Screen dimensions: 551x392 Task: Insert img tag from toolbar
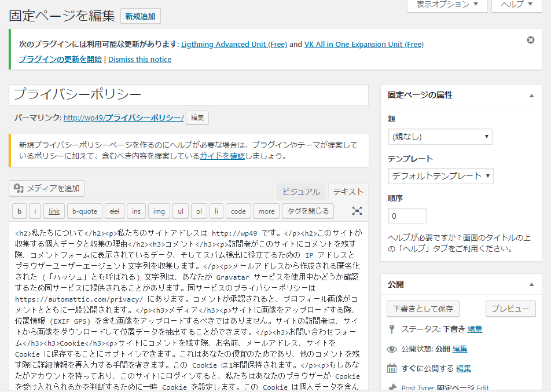(x=159, y=211)
